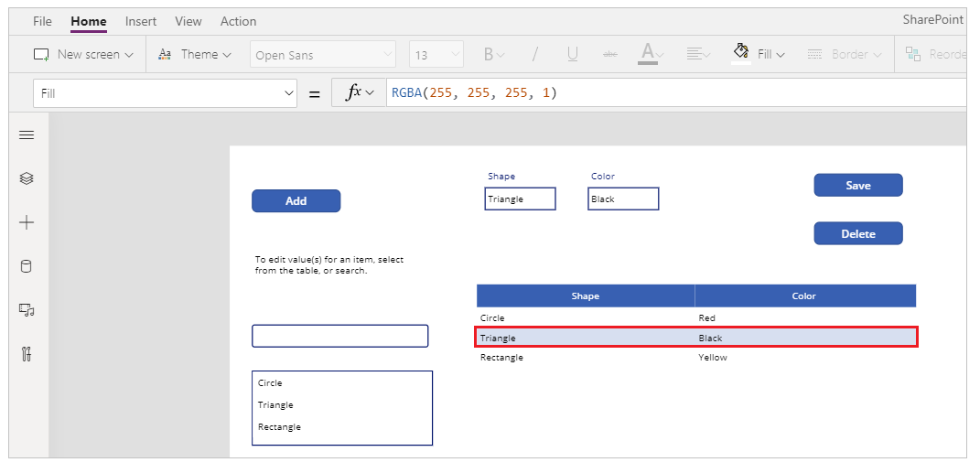Toggle Underline formatting in toolbar
Viewport: 980px width, 473px height.
tap(572, 54)
